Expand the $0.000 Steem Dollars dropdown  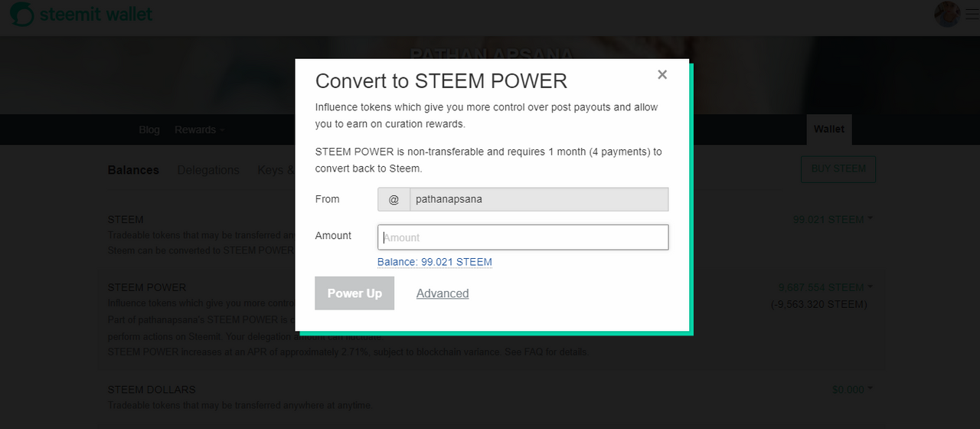(852, 390)
